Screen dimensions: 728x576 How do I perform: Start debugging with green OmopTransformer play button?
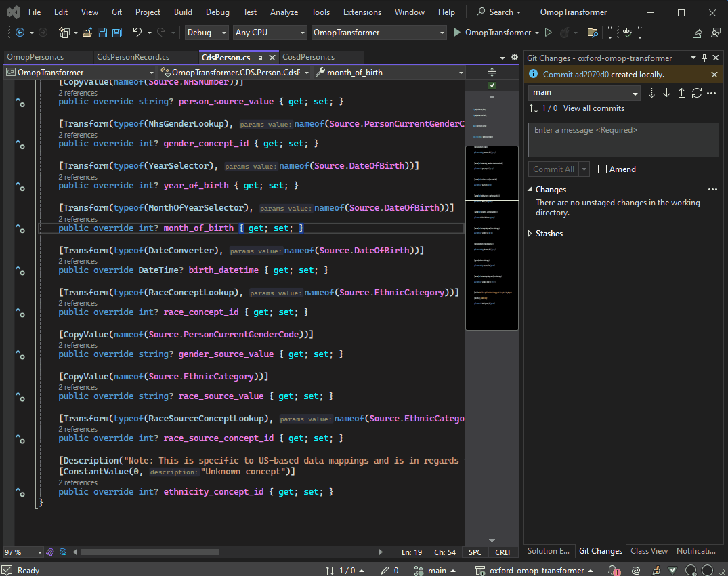457,33
